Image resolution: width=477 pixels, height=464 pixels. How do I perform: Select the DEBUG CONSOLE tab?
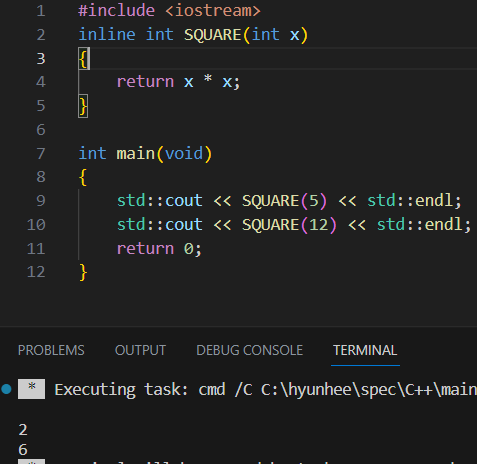(x=249, y=350)
